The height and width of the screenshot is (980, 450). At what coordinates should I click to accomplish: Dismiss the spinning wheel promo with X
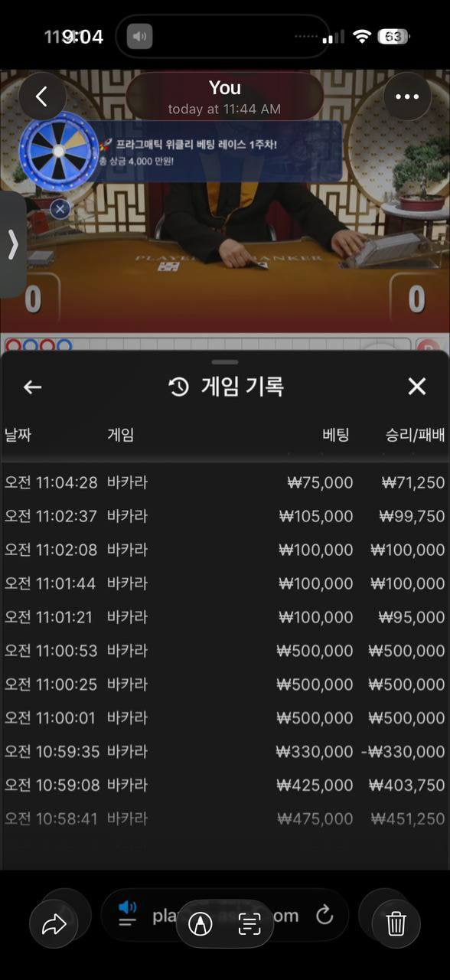tap(60, 208)
